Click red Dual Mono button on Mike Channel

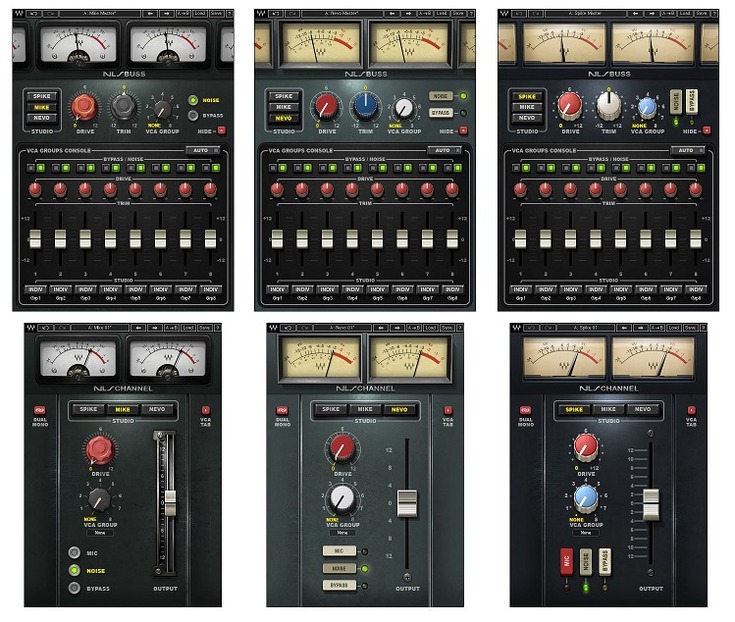pyautogui.click(x=40, y=410)
